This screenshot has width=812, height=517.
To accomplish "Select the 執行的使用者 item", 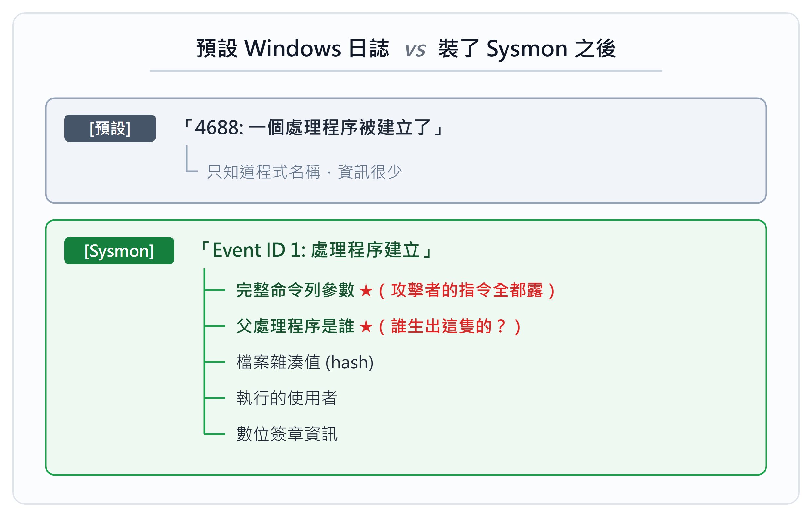I will click(287, 398).
